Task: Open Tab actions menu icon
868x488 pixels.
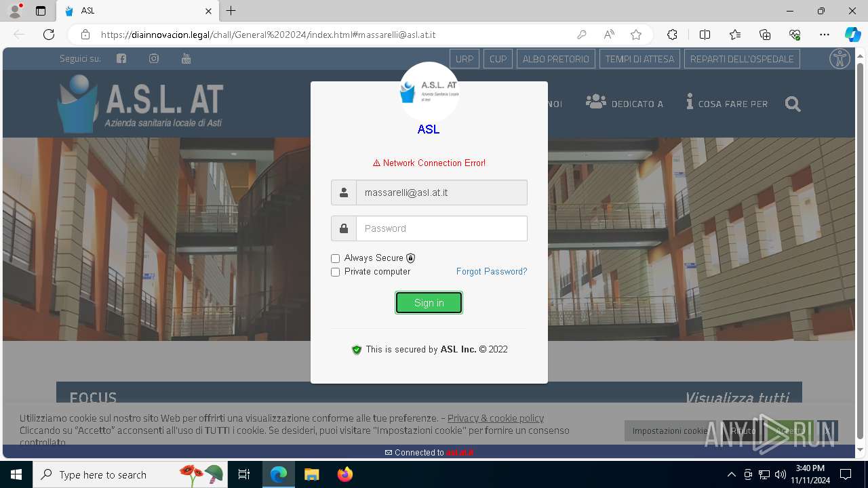Action: (41, 11)
